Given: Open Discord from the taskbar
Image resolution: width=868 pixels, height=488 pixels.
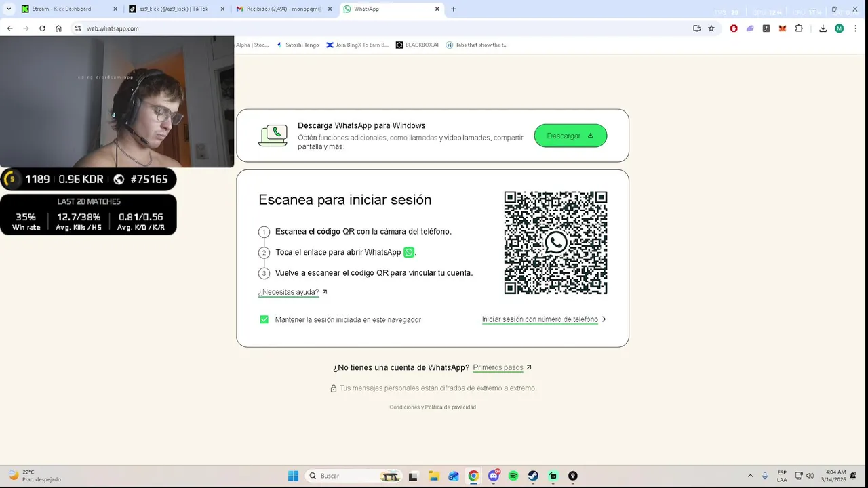Looking at the screenshot, I should click(494, 476).
